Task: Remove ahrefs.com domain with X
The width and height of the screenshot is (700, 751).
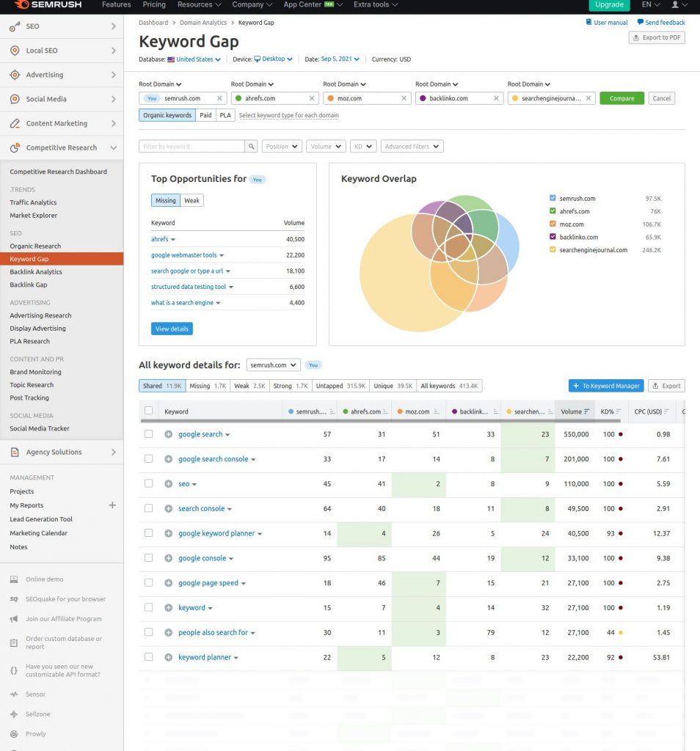Action: click(312, 98)
